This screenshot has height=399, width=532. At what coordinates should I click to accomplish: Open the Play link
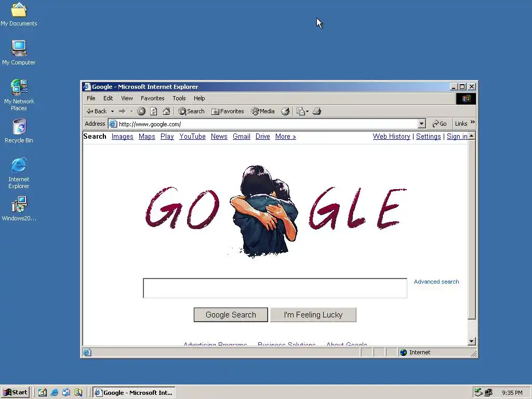pyautogui.click(x=167, y=137)
